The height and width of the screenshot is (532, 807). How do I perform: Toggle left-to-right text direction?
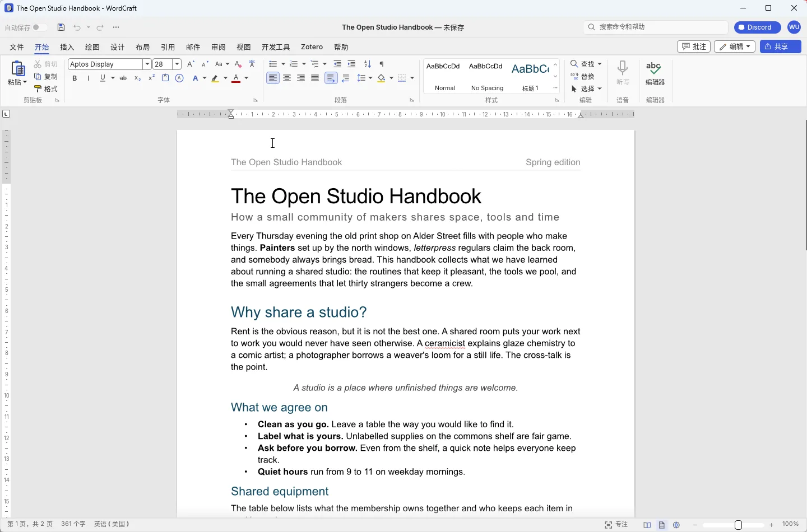point(331,78)
